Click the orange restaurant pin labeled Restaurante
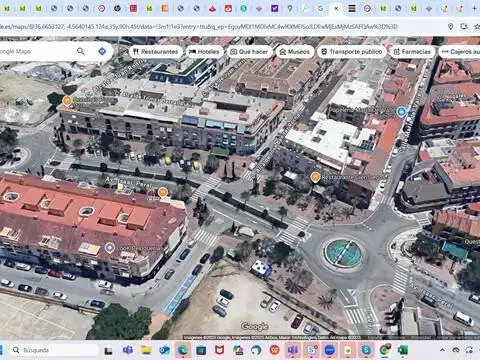The width and height of the screenshot is (480, 360). 315,177
